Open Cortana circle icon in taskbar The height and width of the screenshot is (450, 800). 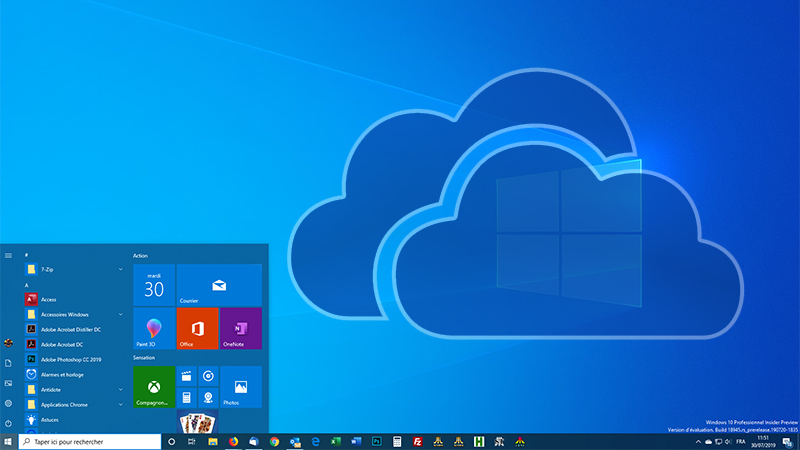pyautogui.click(x=171, y=442)
